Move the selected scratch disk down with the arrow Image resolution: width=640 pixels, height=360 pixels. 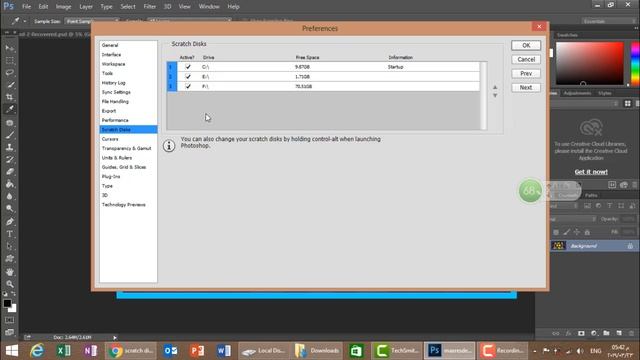coord(495,96)
